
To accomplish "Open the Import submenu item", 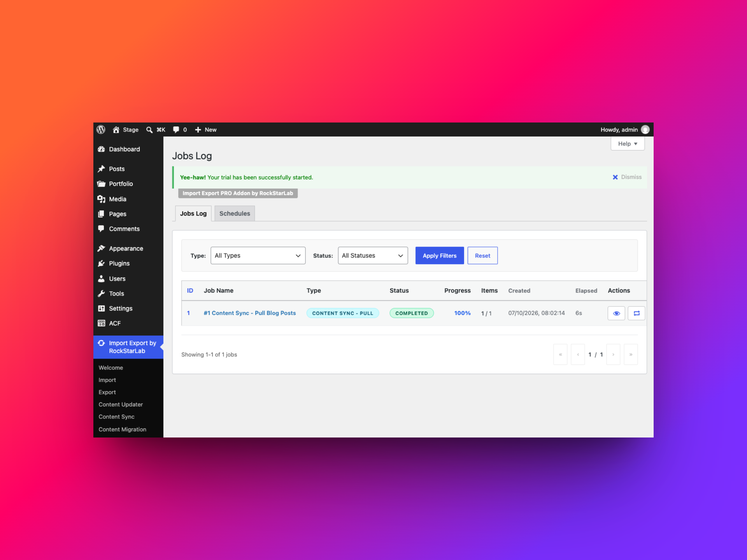I will click(x=107, y=380).
